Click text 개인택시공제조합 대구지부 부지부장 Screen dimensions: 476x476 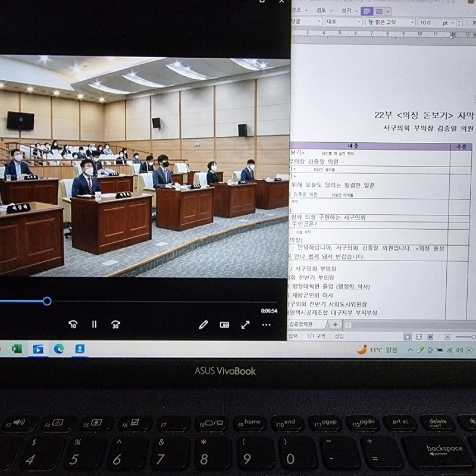tap(333, 313)
